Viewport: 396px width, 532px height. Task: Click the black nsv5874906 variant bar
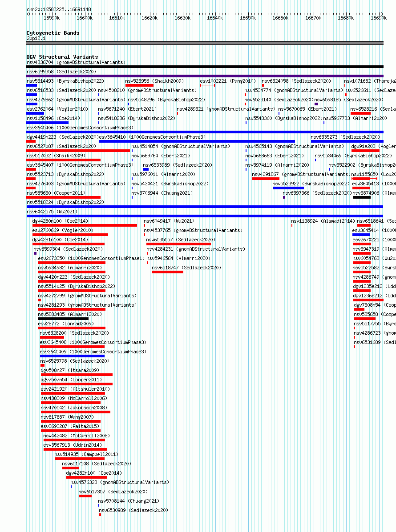[362, 197]
